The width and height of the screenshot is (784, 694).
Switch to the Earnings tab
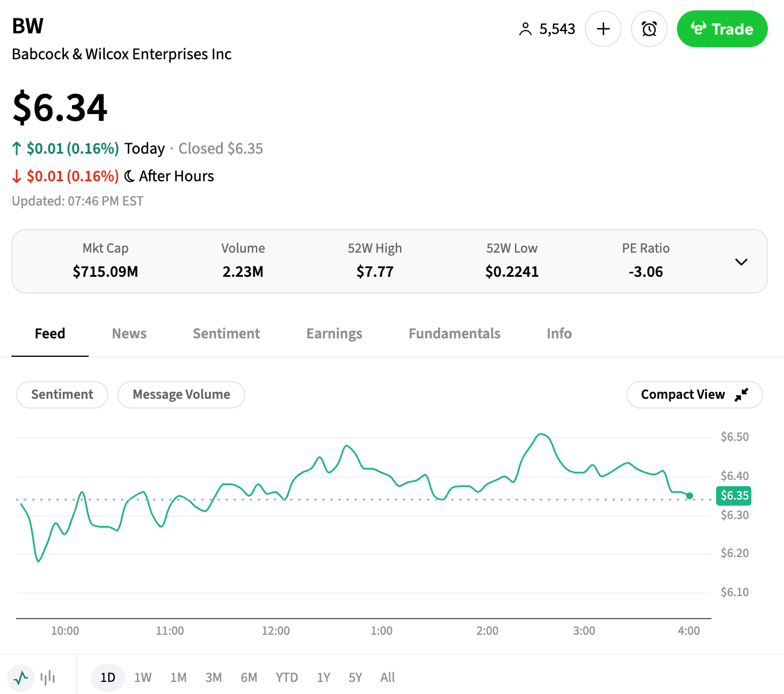334,334
